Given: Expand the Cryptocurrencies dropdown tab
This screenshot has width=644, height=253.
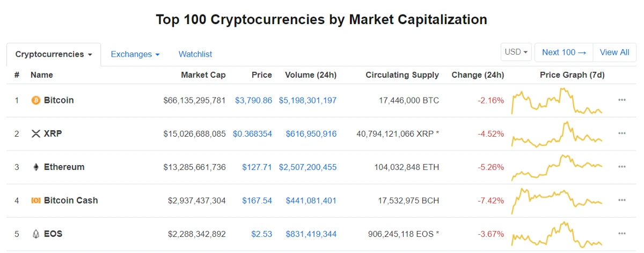Looking at the screenshot, I should point(54,54).
